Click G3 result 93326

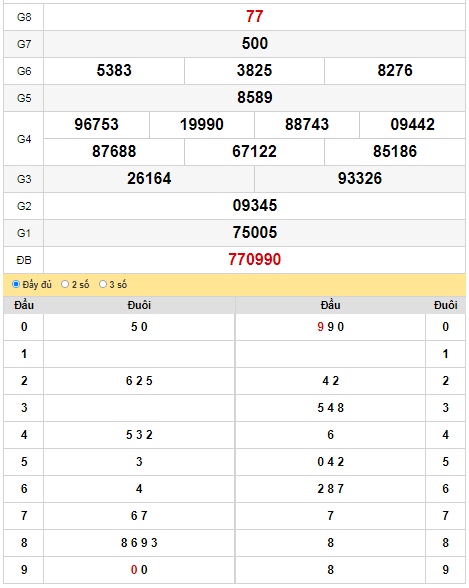tap(360, 178)
